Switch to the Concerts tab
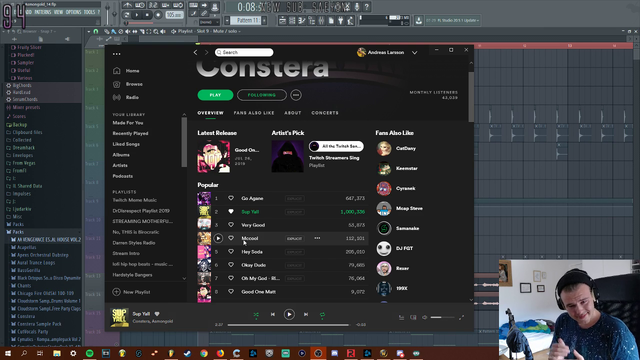Screen dimensions: 640x360 325,113
